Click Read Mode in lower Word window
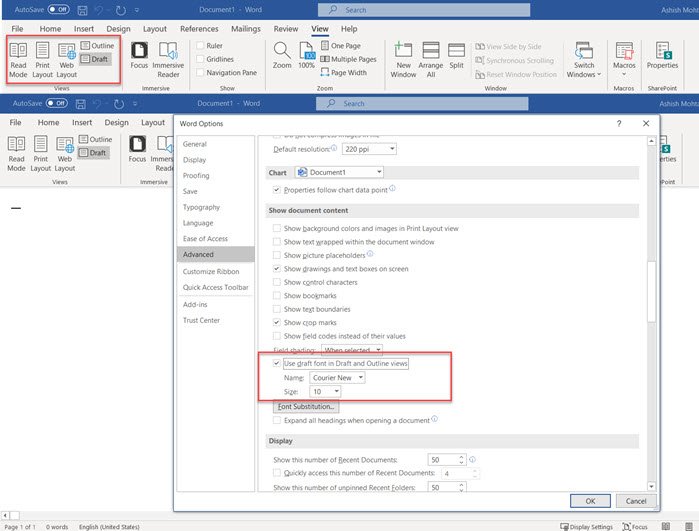 point(16,154)
